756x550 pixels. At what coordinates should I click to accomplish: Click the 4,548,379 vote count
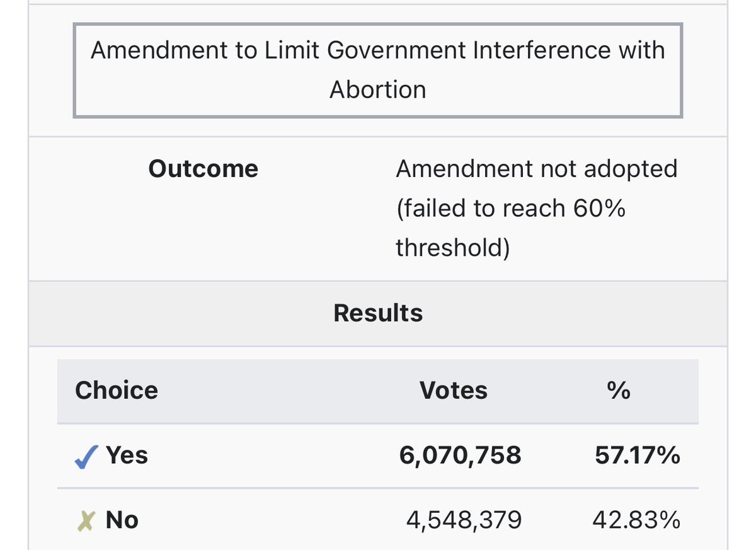[x=464, y=520]
